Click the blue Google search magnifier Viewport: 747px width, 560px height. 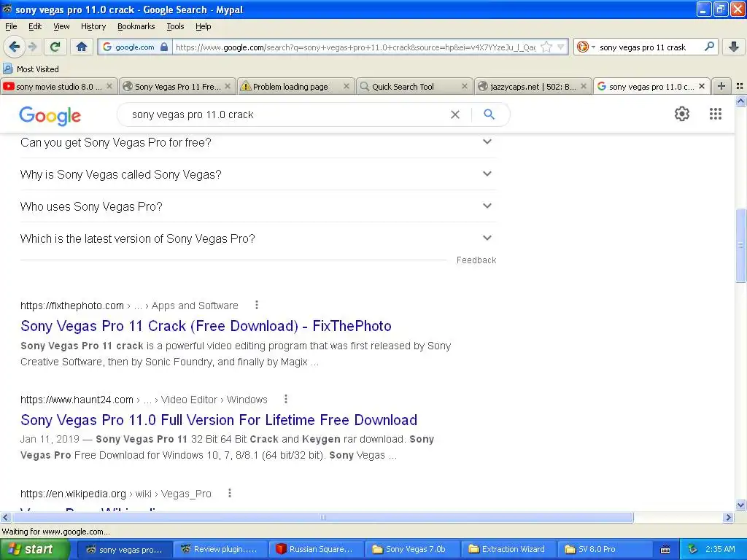click(489, 114)
